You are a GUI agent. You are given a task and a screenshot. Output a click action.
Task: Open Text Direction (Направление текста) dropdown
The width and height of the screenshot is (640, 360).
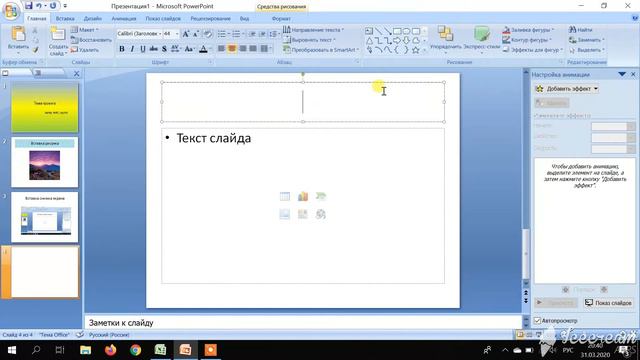pos(314,30)
